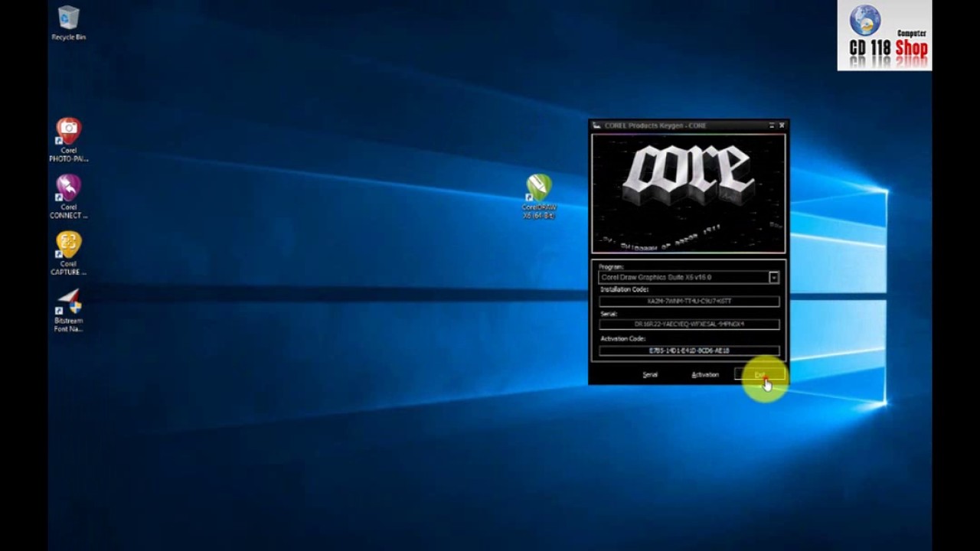The height and width of the screenshot is (551, 980).
Task: Select the CorelDRAW X6 (64-Bit) desktop shortcut
Action: pyautogui.click(x=539, y=197)
